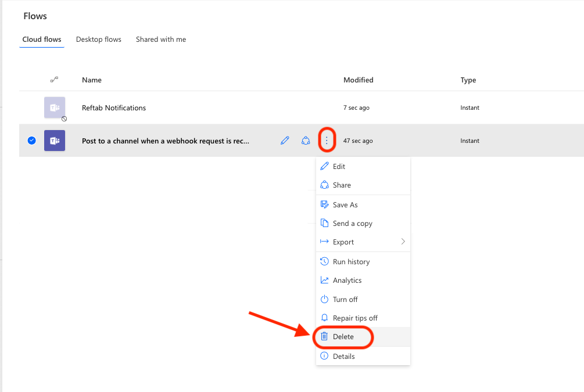Choose Run history in the menu
Viewport: 584px width, 392px height.
point(351,261)
